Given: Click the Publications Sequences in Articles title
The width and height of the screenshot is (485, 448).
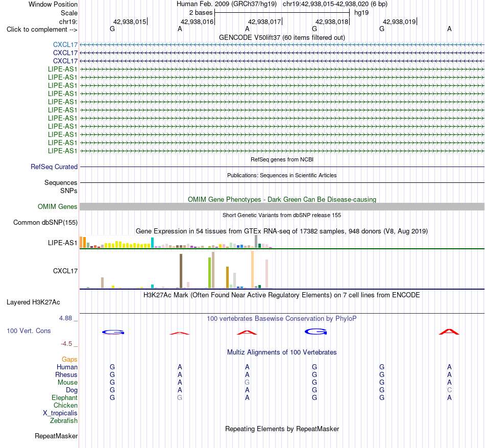Looking at the screenshot, I should [x=282, y=175].
